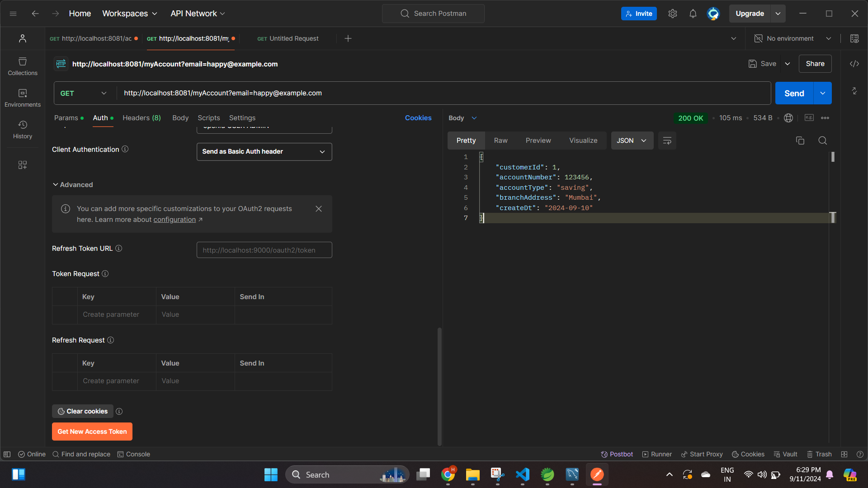
Task: Click the Invite button
Action: click(639, 14)
